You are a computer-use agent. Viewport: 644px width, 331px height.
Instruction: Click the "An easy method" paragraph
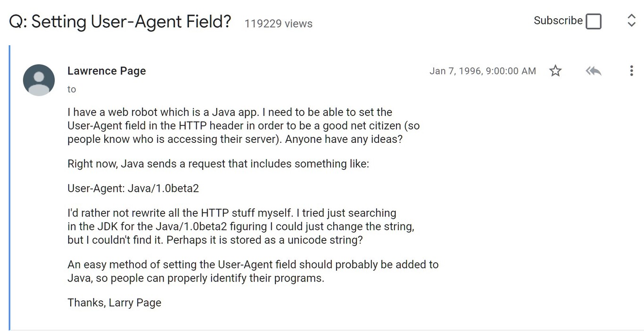pyautogui.click(x=253, y=271)
